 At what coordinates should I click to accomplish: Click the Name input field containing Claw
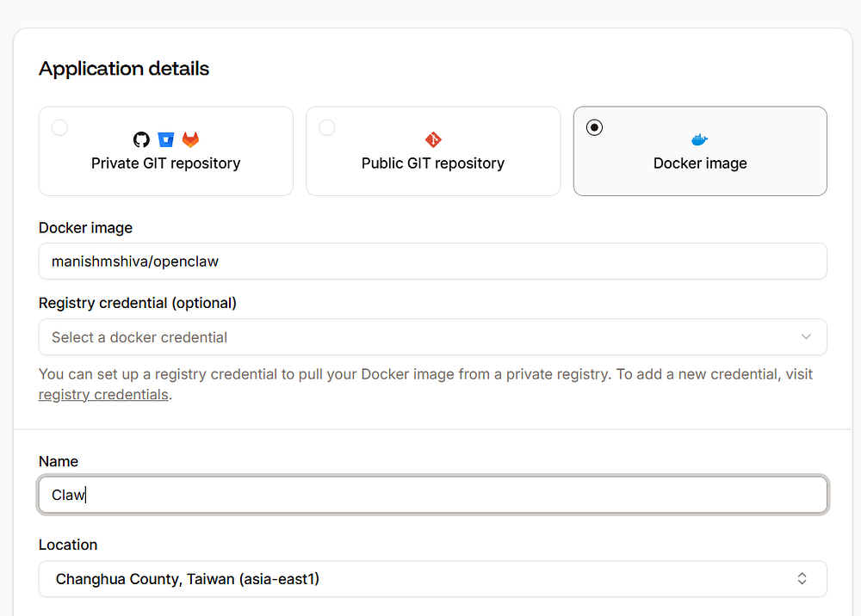432,495
